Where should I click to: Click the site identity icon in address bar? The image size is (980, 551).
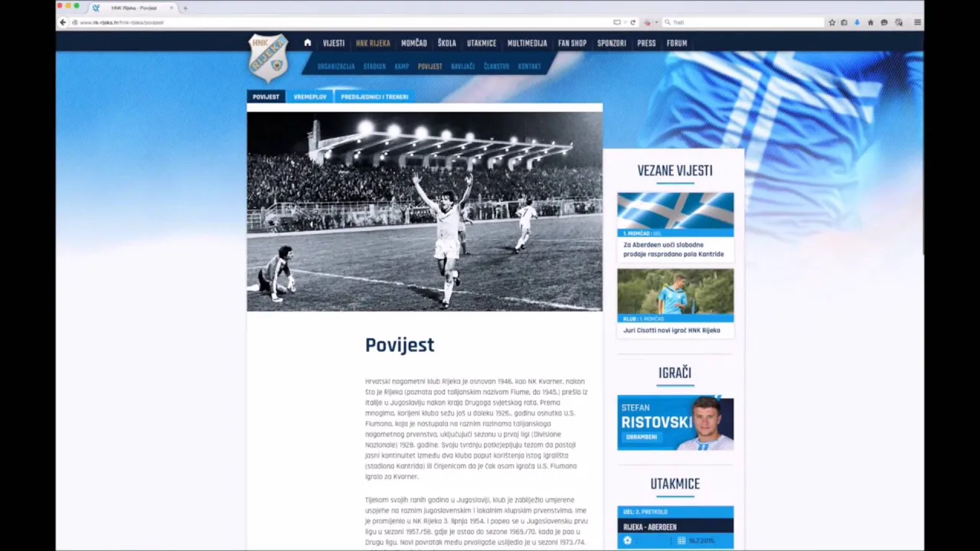[x=74, y=22]
